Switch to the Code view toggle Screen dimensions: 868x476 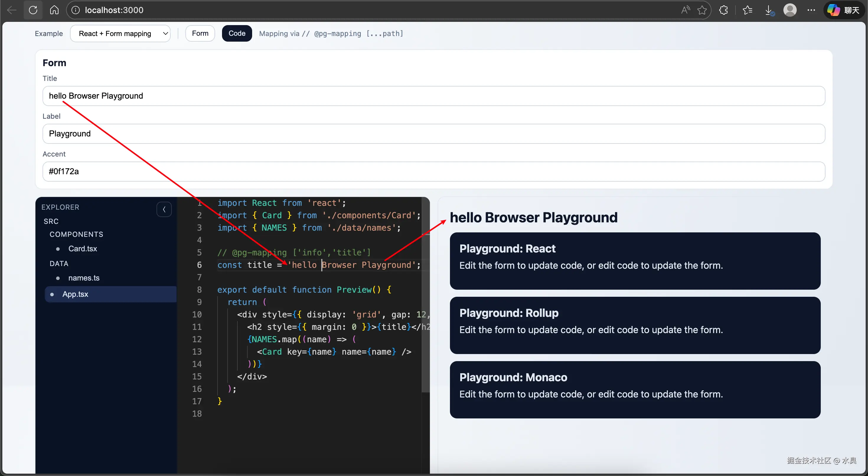click(237, 33)
